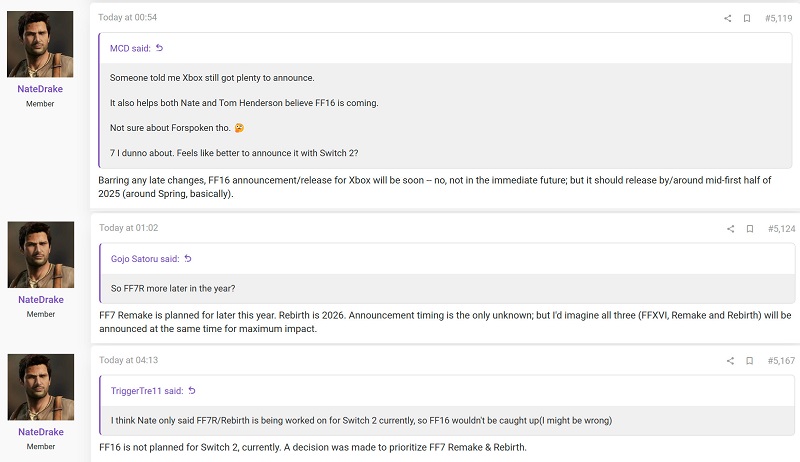Jump to Gojo Satoru's quoted post arrow
Image resolution: width=800 pixels, height=462 pixels.
187,259
